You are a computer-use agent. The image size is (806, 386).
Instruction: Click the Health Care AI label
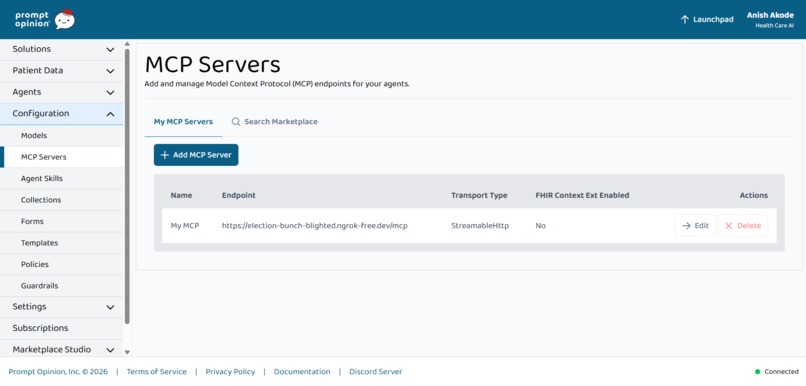coord(775,26)
